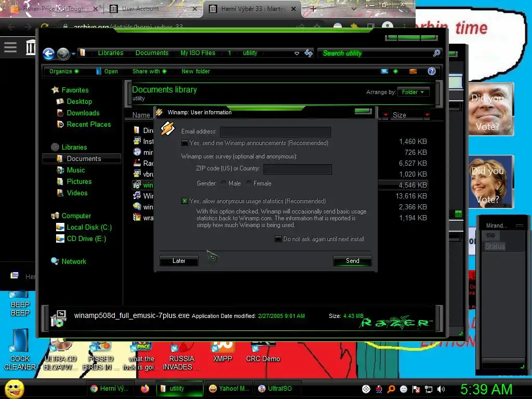The height and width of the screenshot is (399, 532).
Task: Open the Size column filter dropdown arrow
Action: coord(427,115)
